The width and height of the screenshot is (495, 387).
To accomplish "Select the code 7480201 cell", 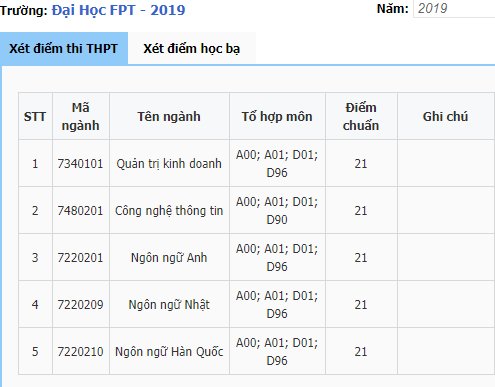I will tap(81, 211).
